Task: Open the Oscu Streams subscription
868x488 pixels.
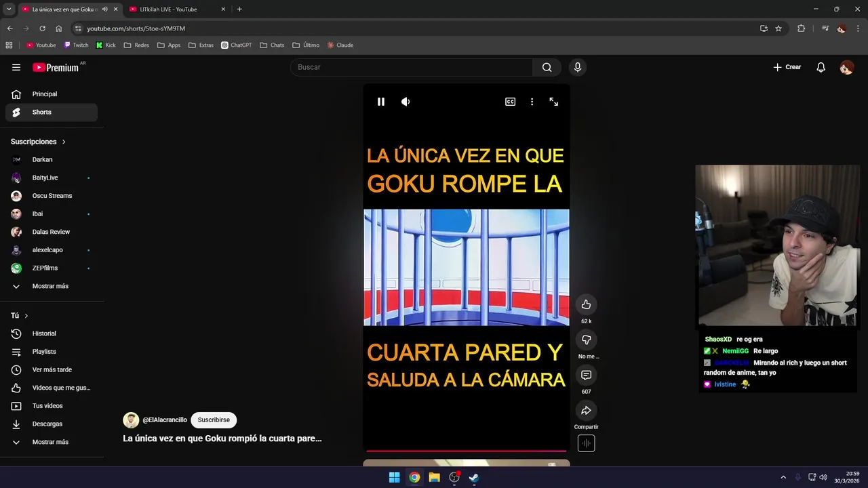Action: coord(52,196)
